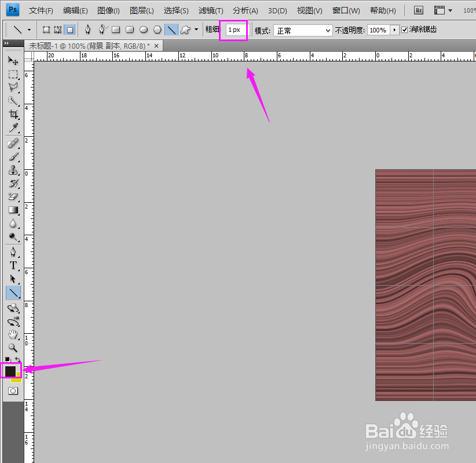The image size is (476, 463).
Task: Select the Eyedropper tool
Action: [x=13, y=127]
